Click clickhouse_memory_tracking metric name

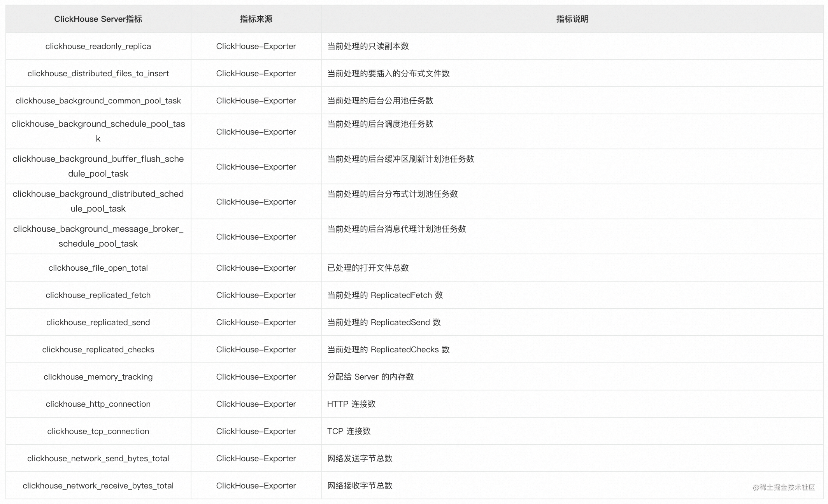coord(98,377)
